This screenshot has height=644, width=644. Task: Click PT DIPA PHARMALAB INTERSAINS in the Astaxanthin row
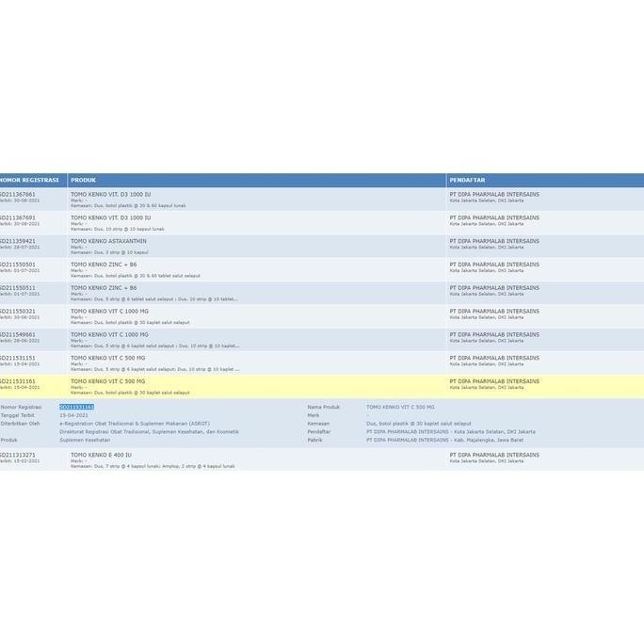494,241
